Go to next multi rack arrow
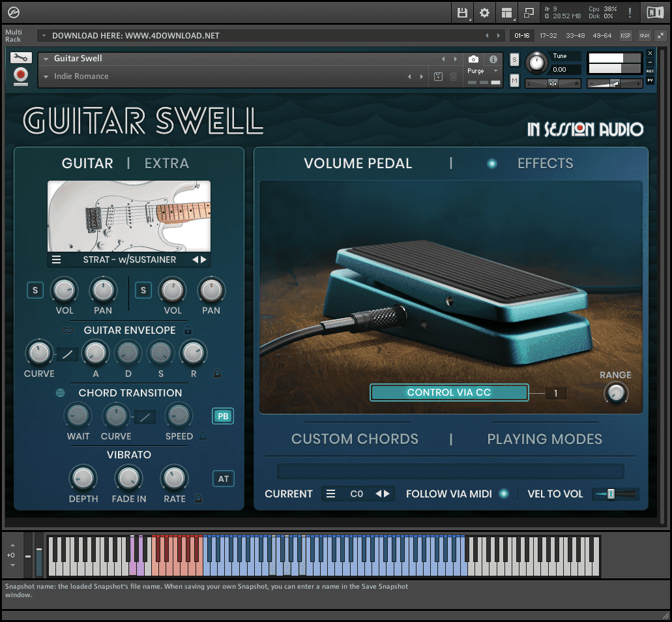This screenshot has width=672, height=622. tap(498, 36)
